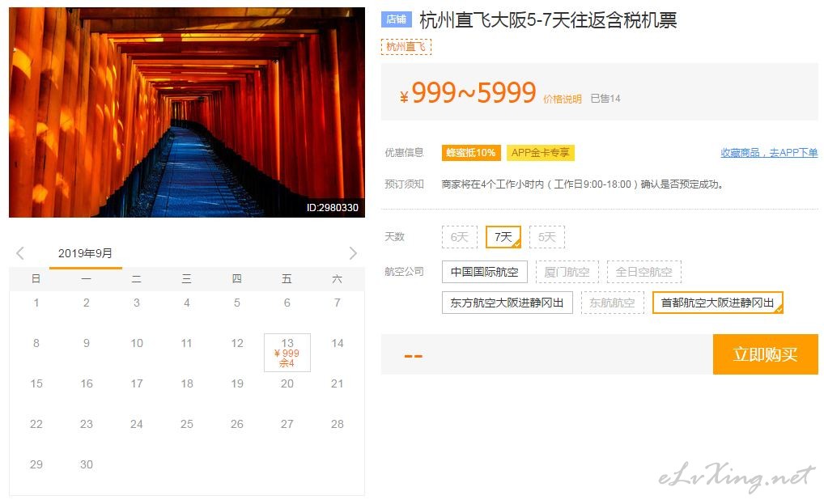824x504 pixels.
Task: Click the APP金卡专享 promotion tag
Action: point(541,153)
